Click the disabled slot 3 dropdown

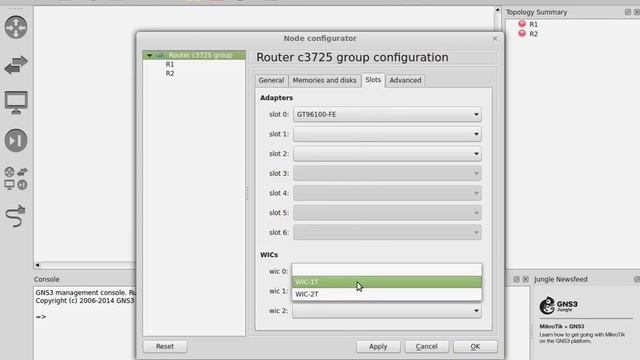coord(387,173)
